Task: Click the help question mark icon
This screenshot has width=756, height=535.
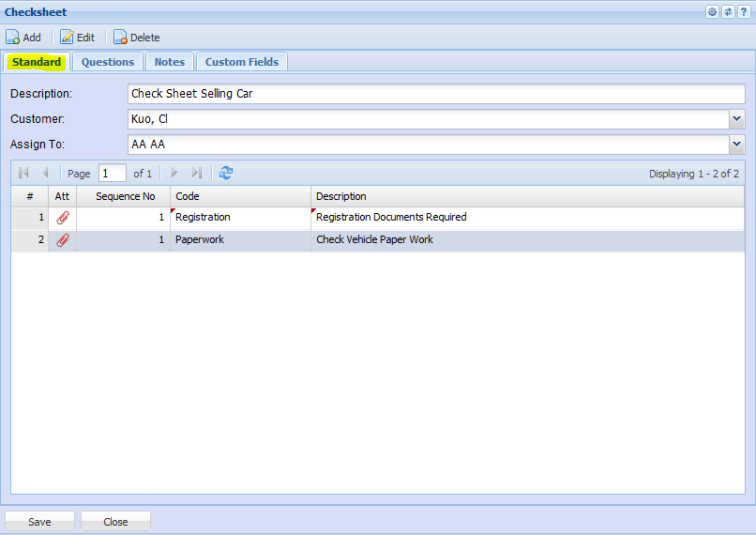Action: coord(743,12)
